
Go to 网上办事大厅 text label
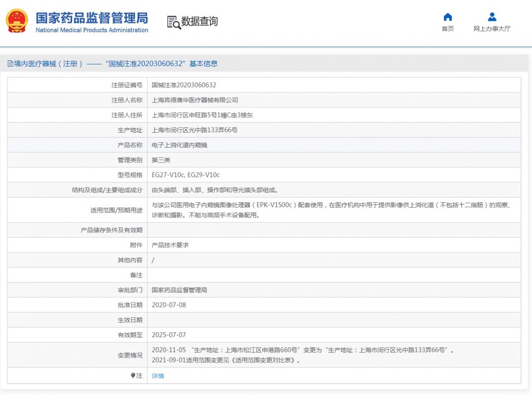pyautogui.click(x=492, y=29)
